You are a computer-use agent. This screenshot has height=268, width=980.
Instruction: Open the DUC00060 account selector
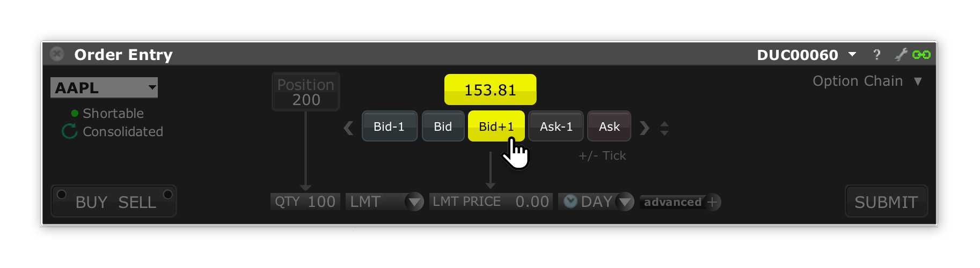coord(852,54)
